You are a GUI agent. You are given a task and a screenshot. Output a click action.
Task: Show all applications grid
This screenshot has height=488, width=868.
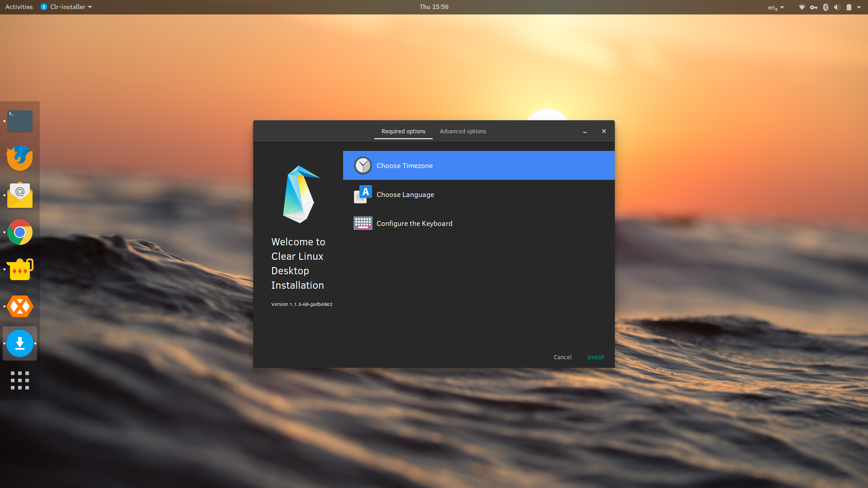pyautogui.click(x=20, y=380)
